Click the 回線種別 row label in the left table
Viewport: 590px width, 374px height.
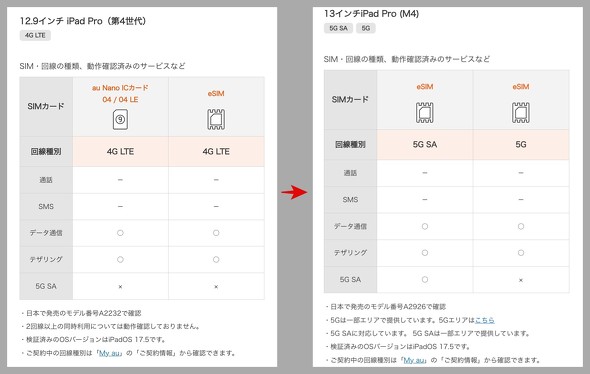[46, 151]
